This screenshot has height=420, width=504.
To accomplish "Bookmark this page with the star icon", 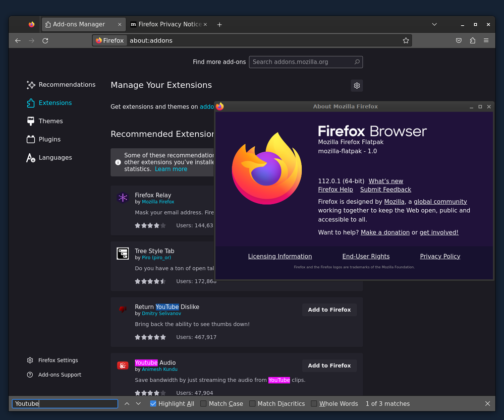I will pos(406,40).
